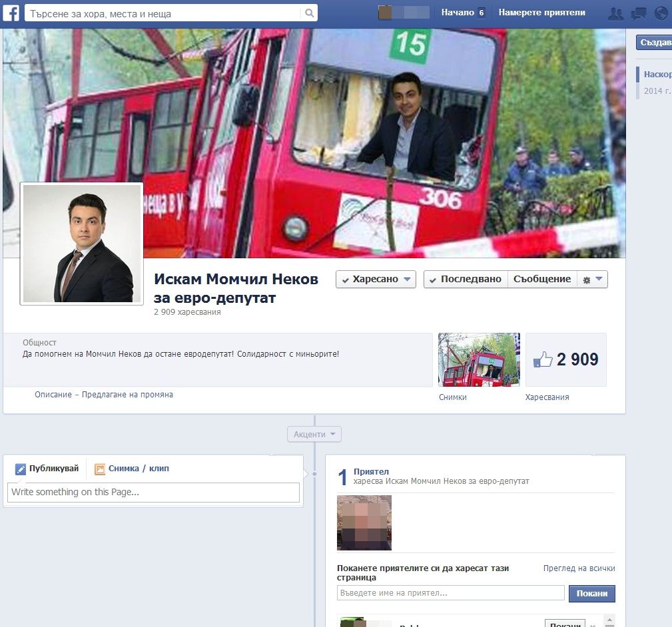Click the Създав button on the right
Screen dimensions: 672x627
tap(654, 43)
